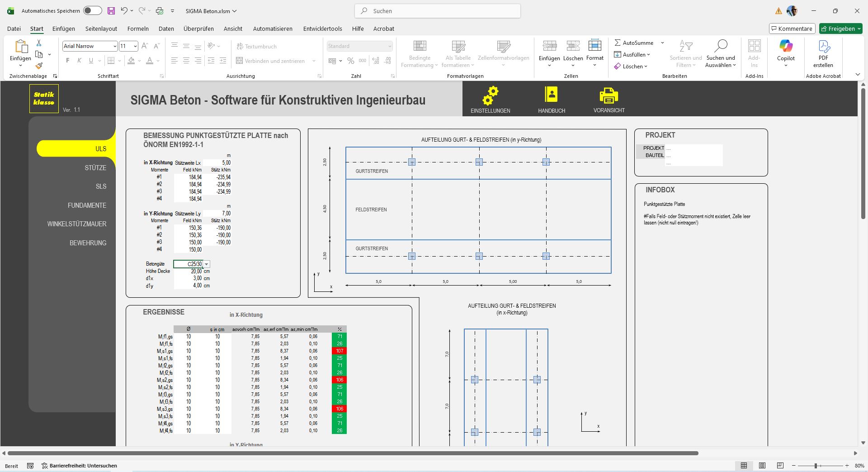Screen dimensions: 868x472
Task: Open the EINSTELLUNGEN gear icon
Action: (490, 95)
